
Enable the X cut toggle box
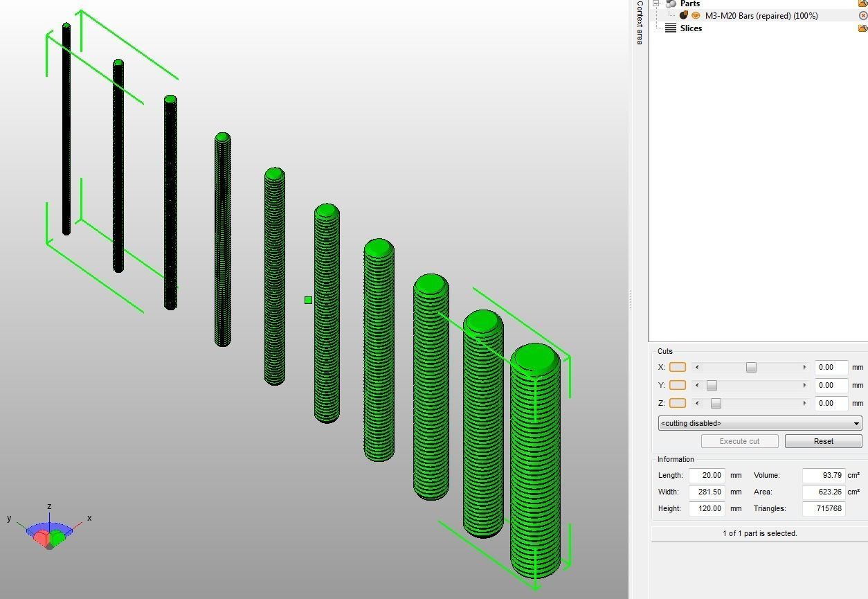point(677,367)
